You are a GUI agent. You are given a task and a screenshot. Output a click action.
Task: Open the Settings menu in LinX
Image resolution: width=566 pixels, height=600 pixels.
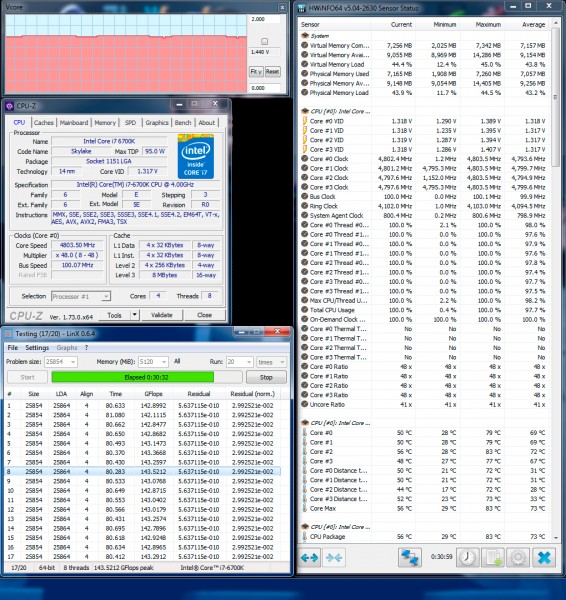pyautogui.click(x=37, y=347)
